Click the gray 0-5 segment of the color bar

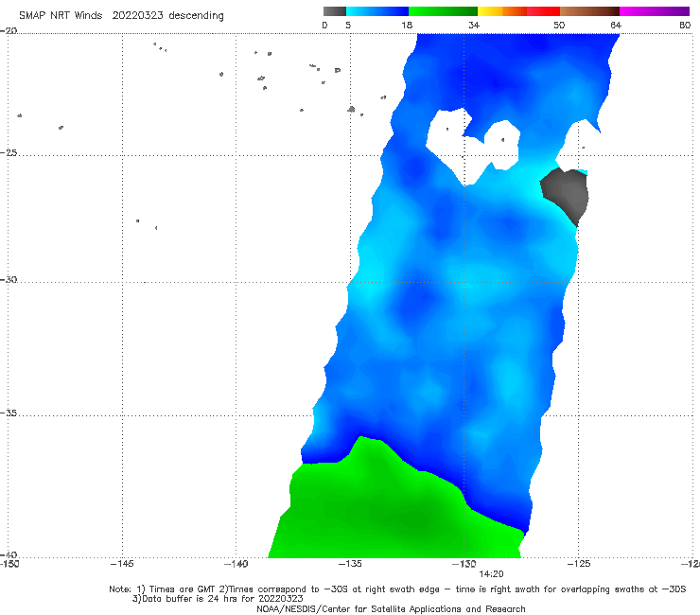click(335, 11)
